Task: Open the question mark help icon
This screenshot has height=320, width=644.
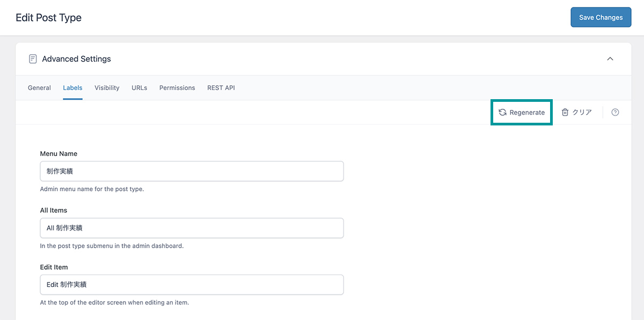Action: 615,113
